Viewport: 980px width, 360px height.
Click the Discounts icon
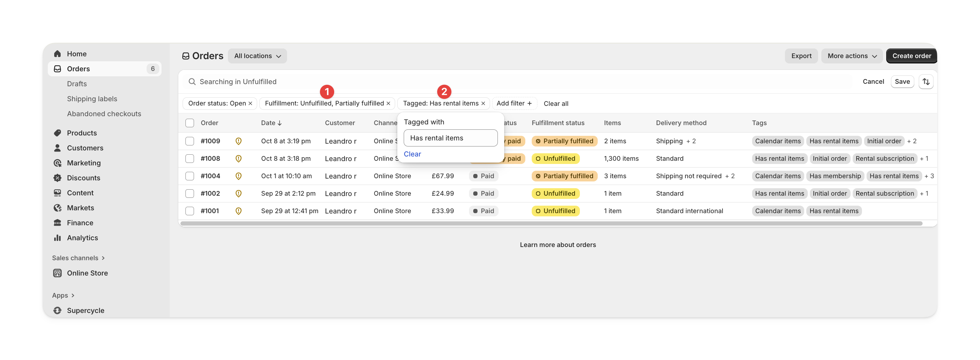pyautogui.click(x=57, y=178)
